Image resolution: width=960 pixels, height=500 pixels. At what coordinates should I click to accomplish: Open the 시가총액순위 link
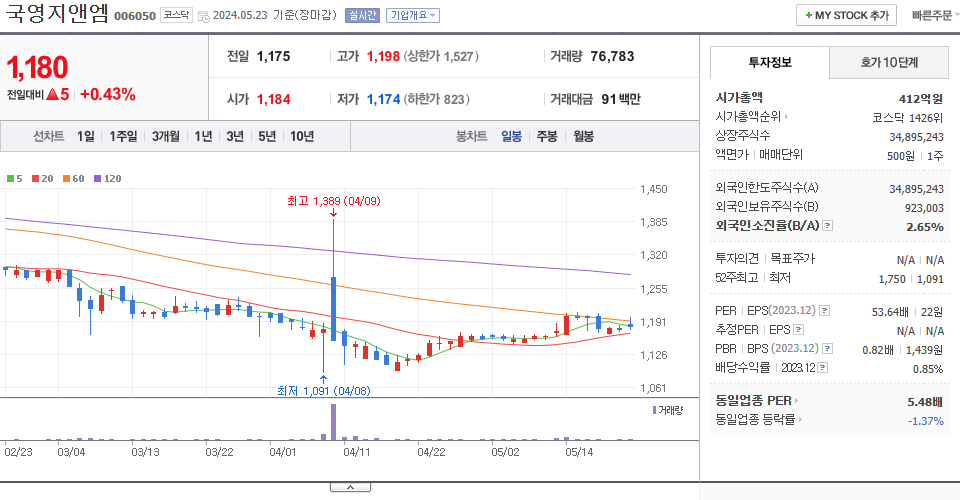click(x=748, y=116)
